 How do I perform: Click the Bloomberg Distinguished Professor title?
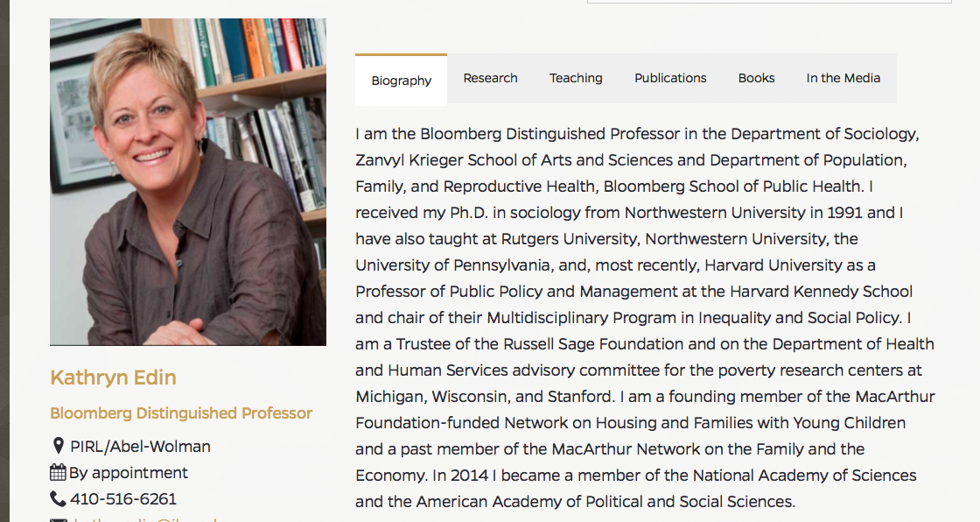(181, 413)
